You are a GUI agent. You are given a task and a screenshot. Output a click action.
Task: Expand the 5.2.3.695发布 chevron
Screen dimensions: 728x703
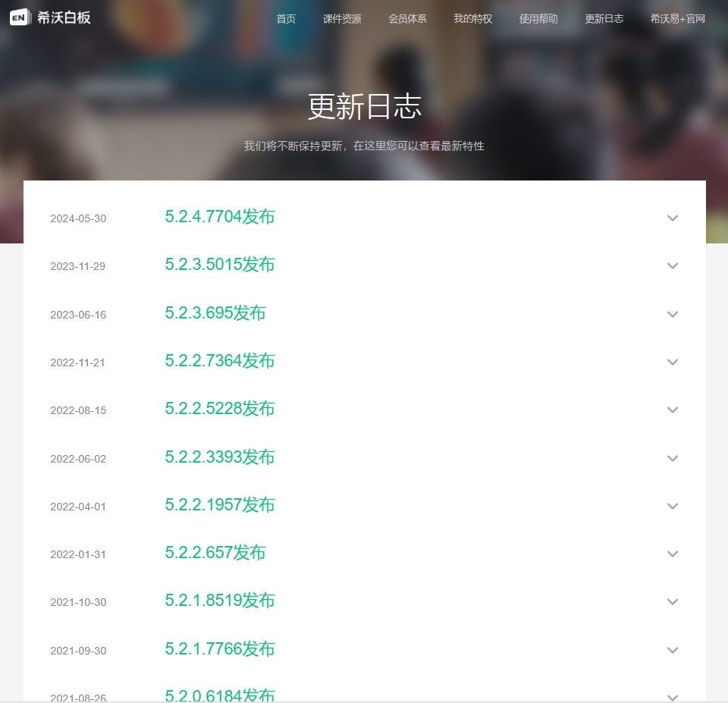tap(673, 315)
